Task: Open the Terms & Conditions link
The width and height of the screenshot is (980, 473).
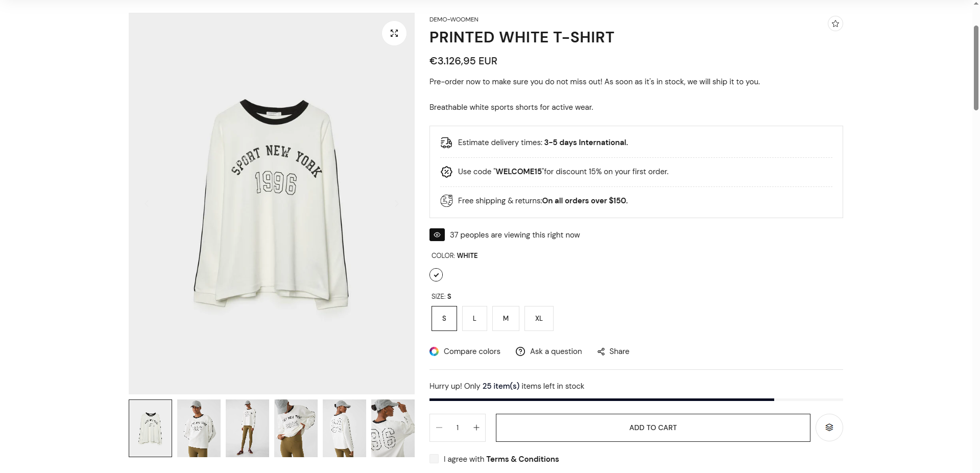Action: point(522,459)
